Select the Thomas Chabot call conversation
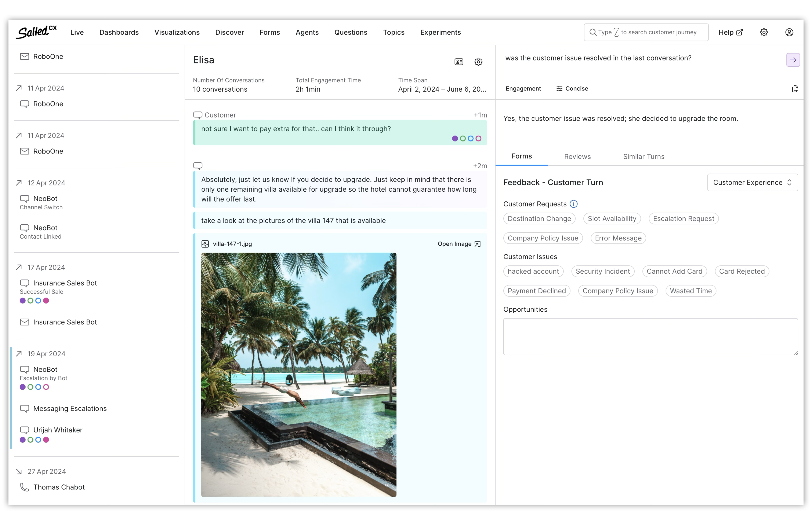The image size is (812, 511). click(59, 487)
